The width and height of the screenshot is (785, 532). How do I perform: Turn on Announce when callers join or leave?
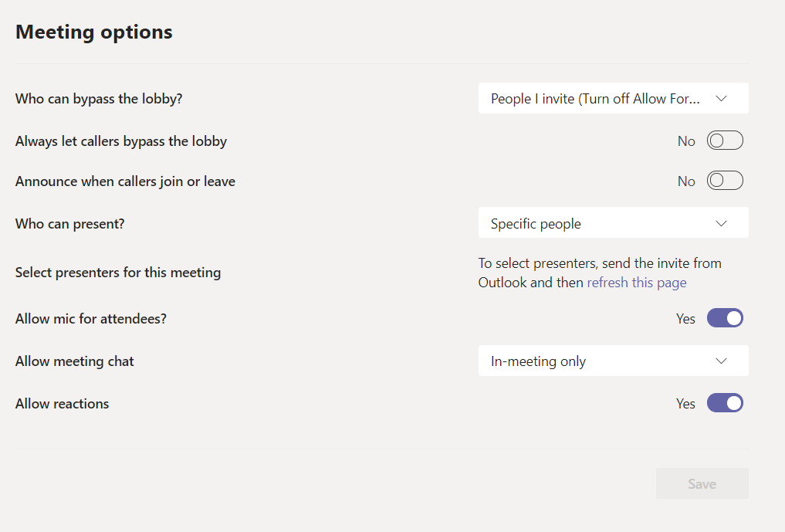tap(725, 181)
